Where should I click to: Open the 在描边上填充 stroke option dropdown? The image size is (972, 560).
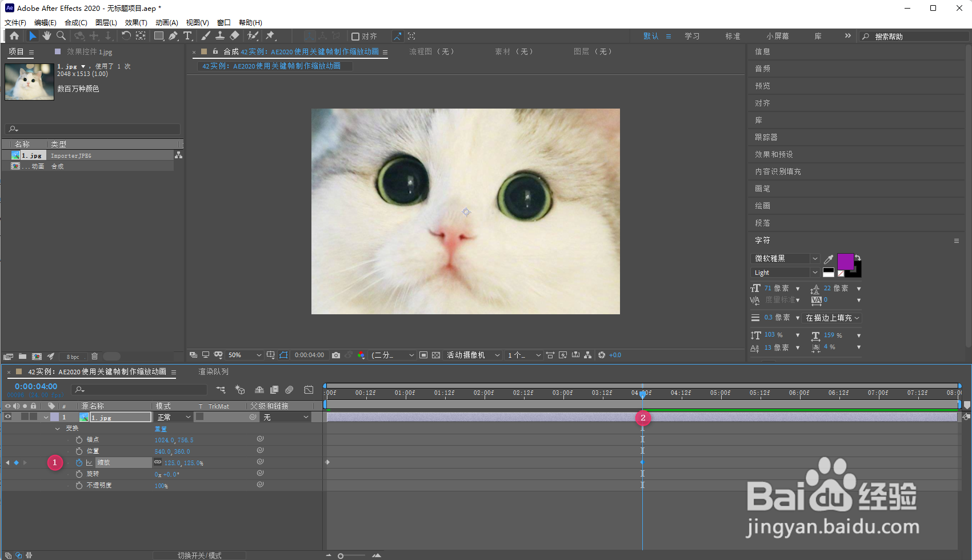833,318
